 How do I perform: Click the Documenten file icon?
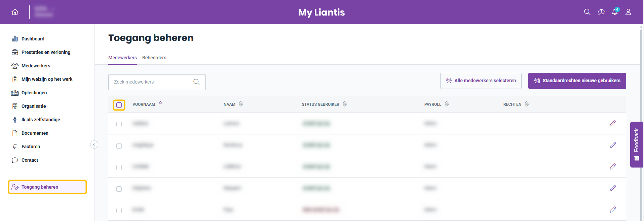point(15,133)
